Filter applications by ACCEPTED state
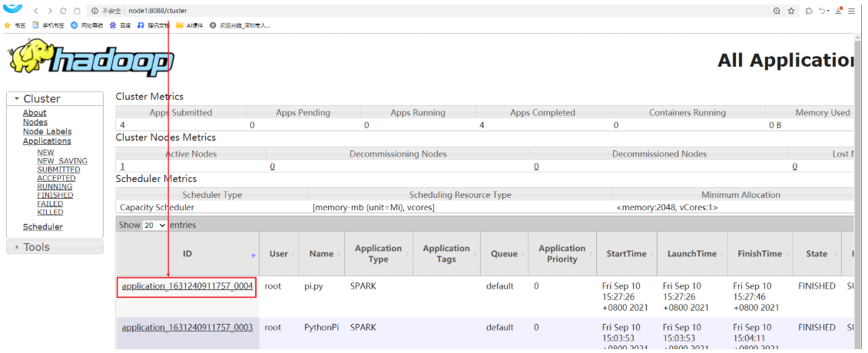Viewport: 868px width, 353px height. 57,178
